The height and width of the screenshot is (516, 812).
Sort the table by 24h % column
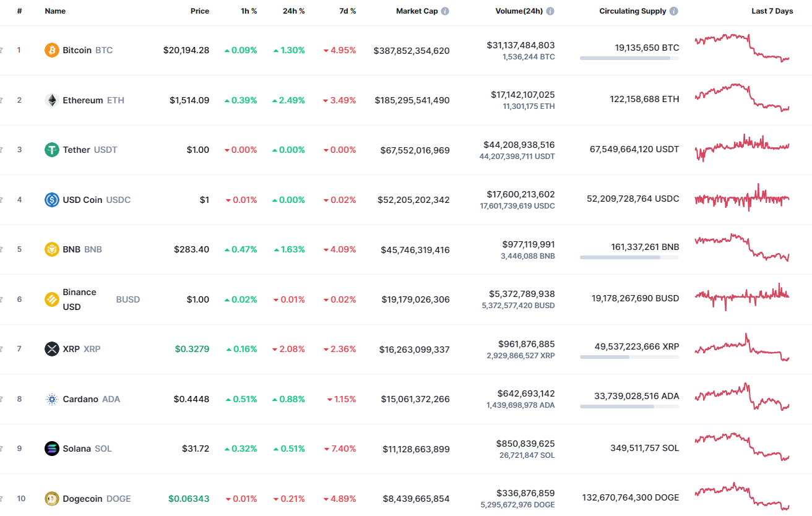[293, 11]
